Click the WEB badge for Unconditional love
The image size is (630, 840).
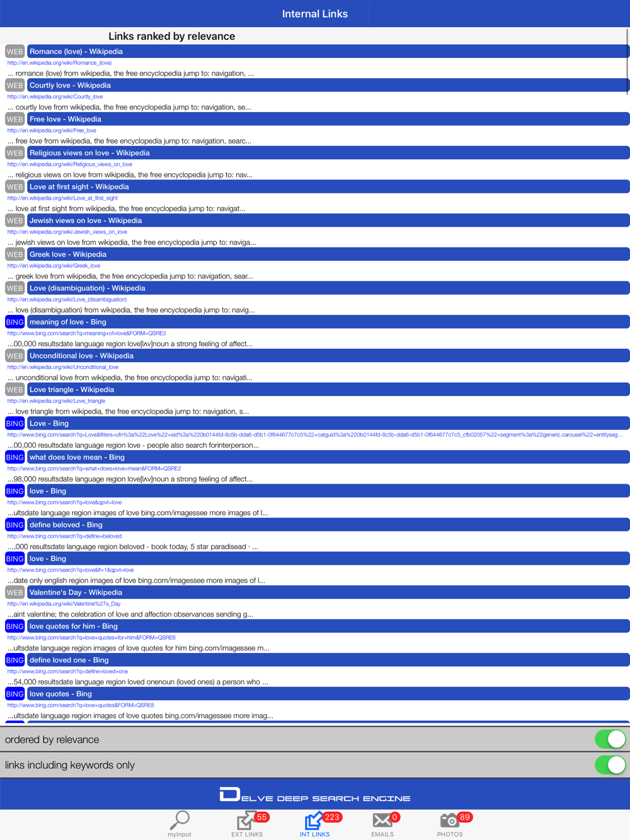pyautogui.click(x=14, y=356)
